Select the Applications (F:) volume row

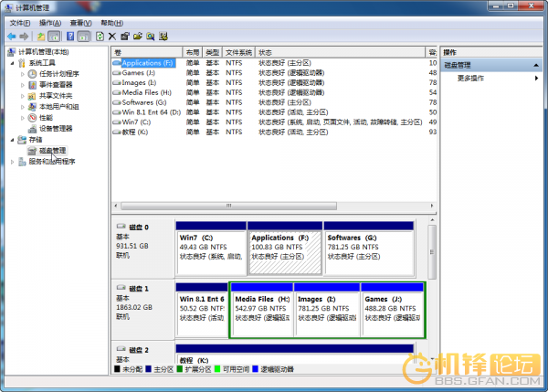coord(274,63)
